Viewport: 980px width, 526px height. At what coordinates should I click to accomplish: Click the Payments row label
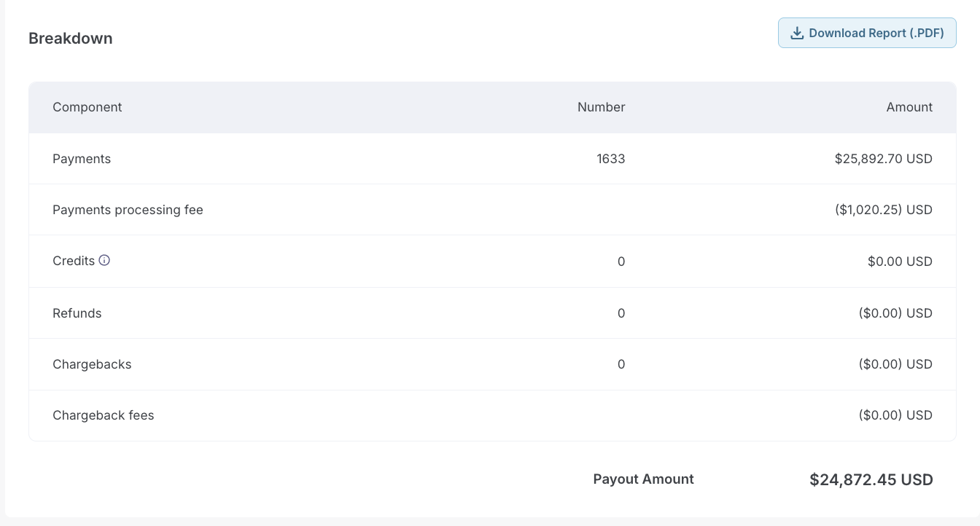(82, 159)
